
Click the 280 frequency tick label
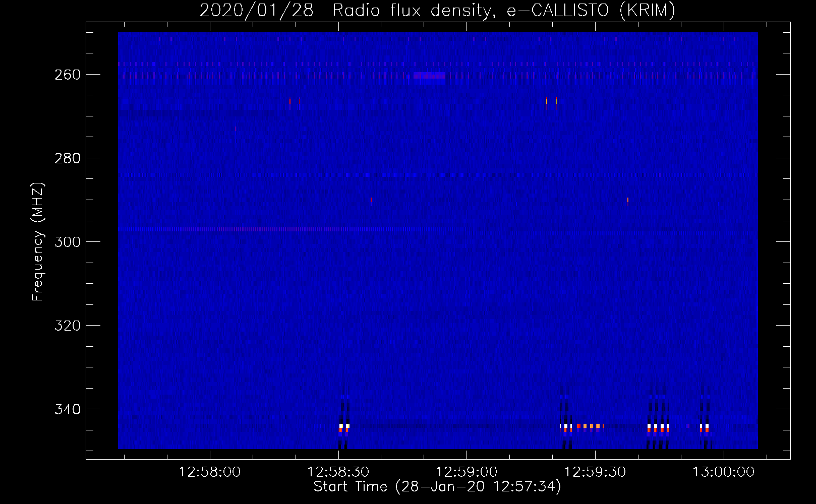[x=68, y=158]
